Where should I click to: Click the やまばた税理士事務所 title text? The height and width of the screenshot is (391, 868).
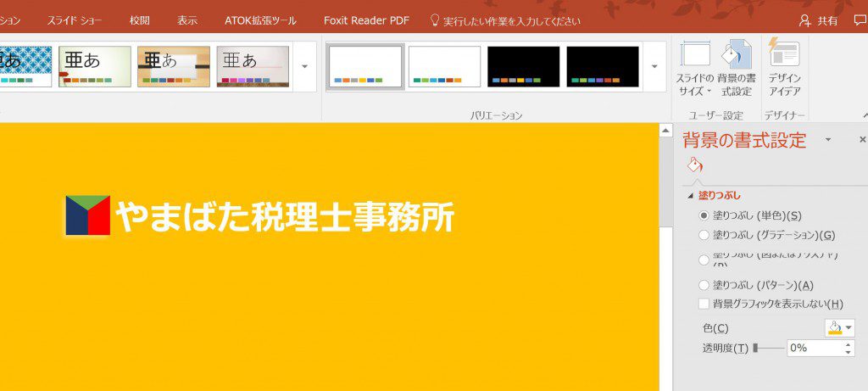click(x=285, y=216)
